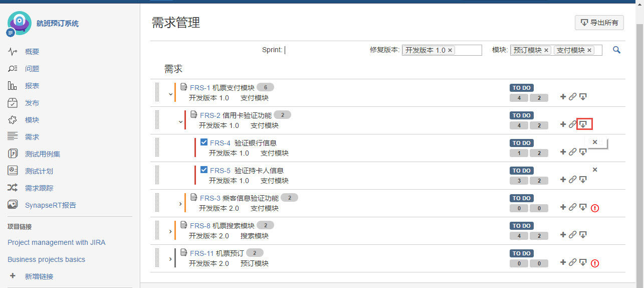Click the link icon on FRS-8 row
644x288 pixels.
coord(572,235)
